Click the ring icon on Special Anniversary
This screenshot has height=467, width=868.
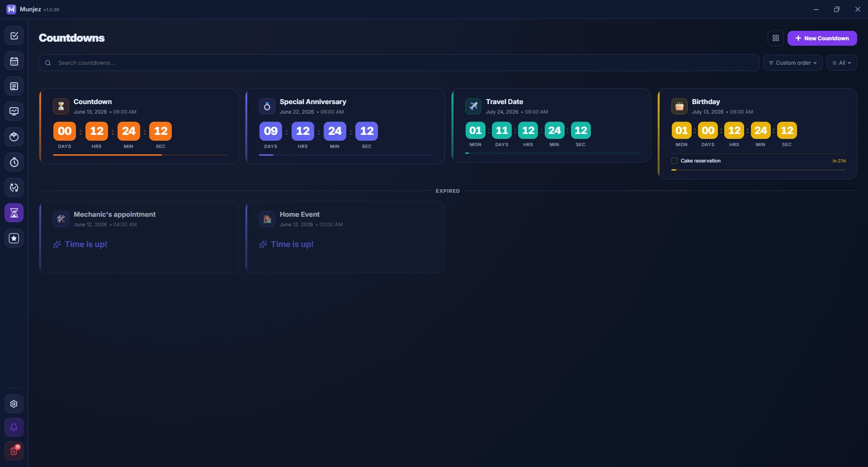(x=267, y=106)
